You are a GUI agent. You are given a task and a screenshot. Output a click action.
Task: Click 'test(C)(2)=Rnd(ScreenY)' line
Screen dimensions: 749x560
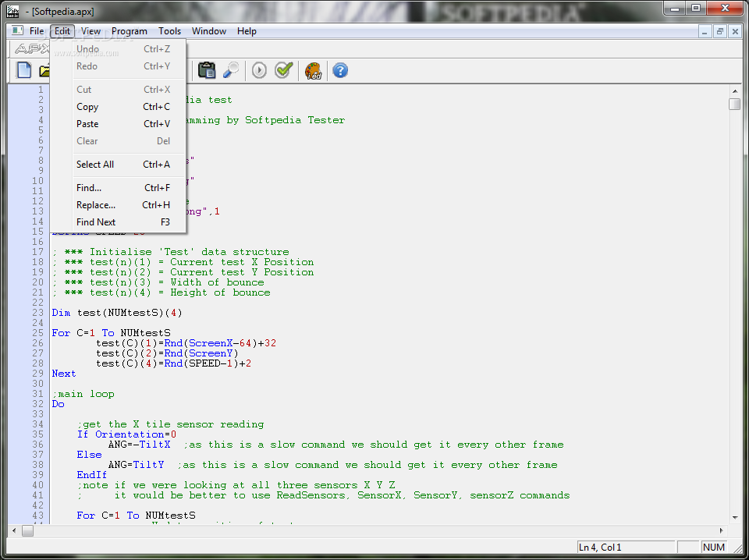[x=167, y=354]
